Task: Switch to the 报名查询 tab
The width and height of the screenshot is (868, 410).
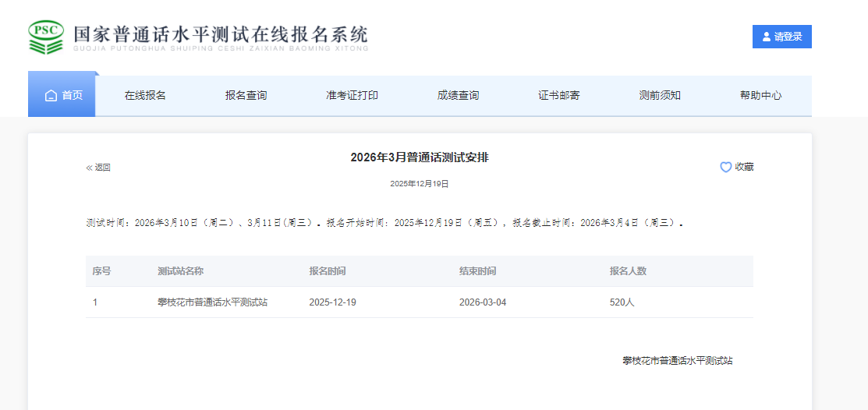Action: (246, 95)
